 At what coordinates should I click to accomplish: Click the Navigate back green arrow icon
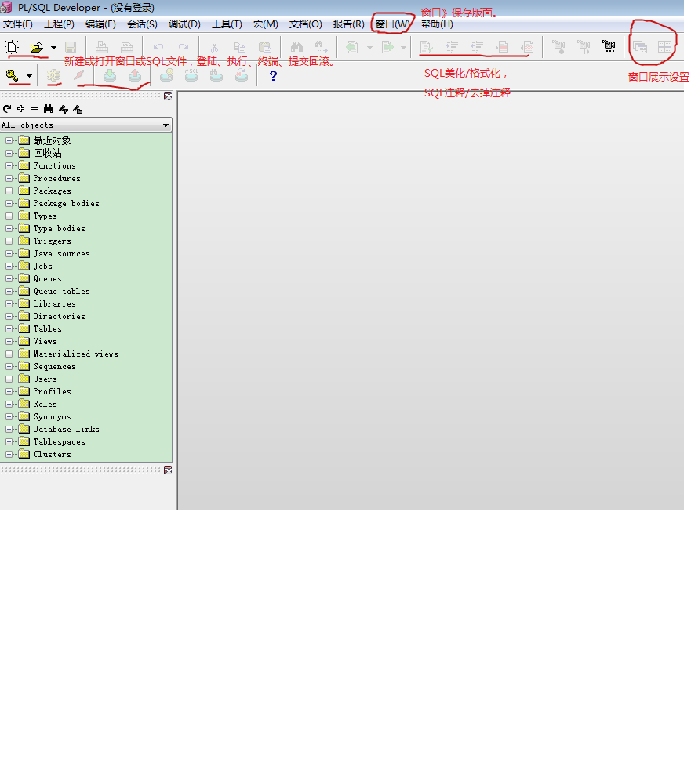coord(352,48)
